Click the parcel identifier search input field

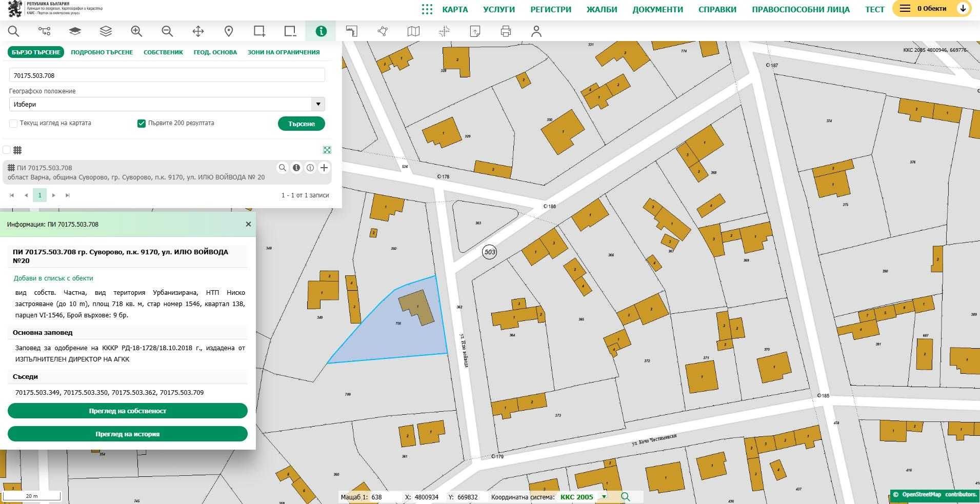coord(167,75)
